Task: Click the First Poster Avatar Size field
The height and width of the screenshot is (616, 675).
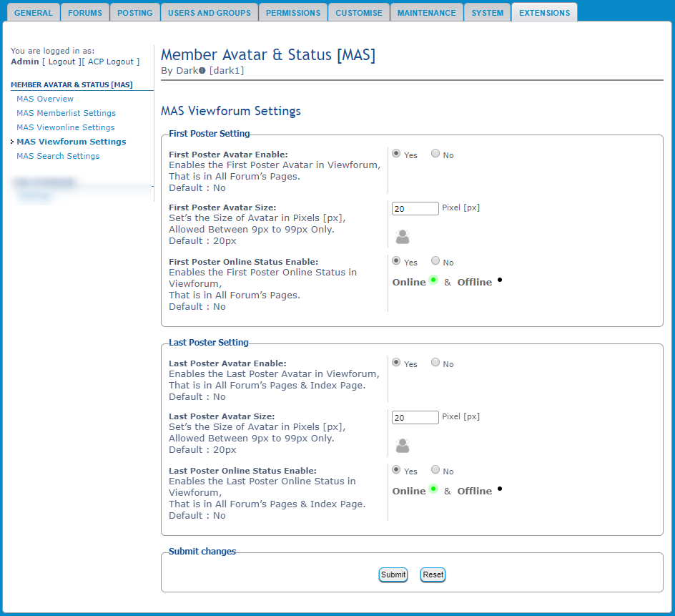Action: point(415,209)
